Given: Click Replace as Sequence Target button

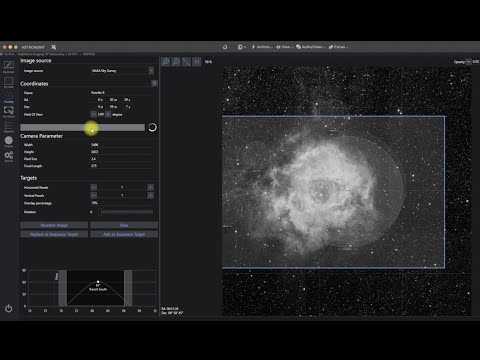Looking at the screenshot, I should coord(54,234).
